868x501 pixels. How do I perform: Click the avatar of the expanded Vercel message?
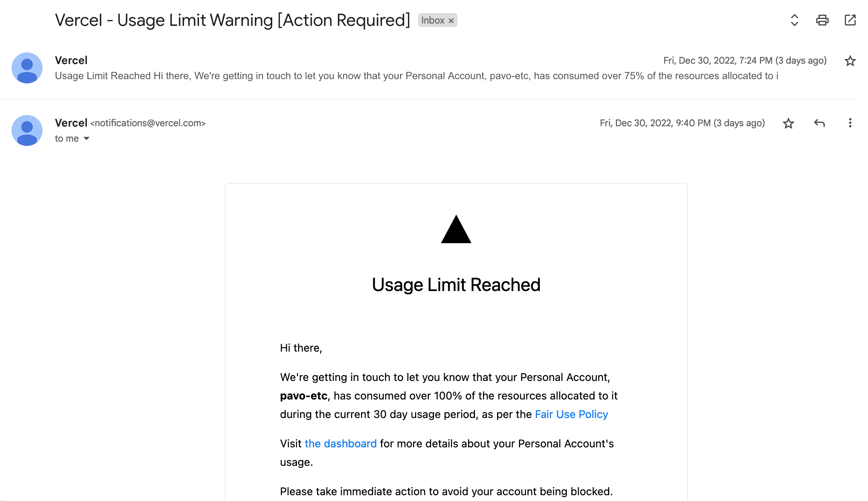[27, 130]
